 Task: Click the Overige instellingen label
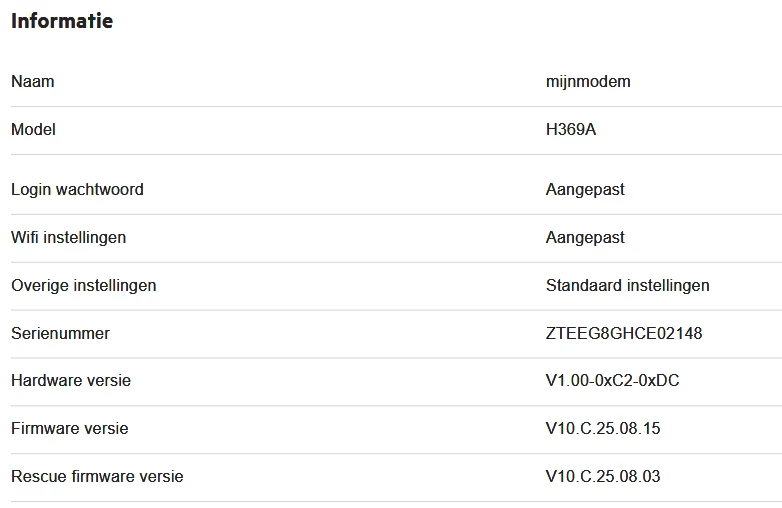[84, 285]
